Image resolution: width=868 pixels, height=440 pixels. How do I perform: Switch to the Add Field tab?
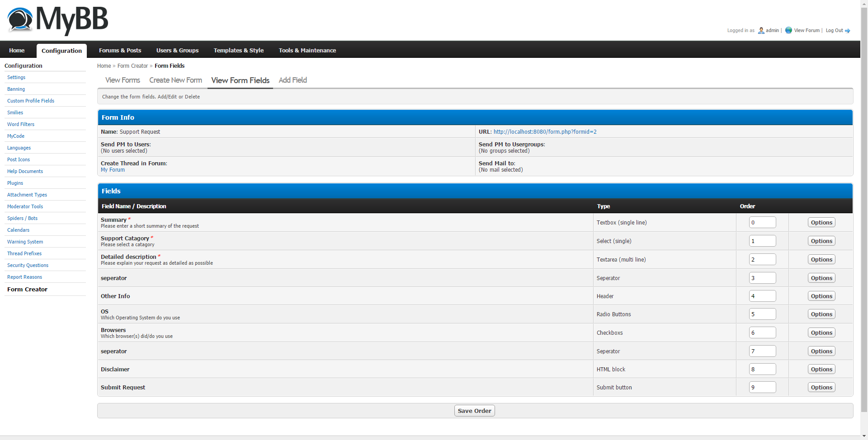coord(292,80)
